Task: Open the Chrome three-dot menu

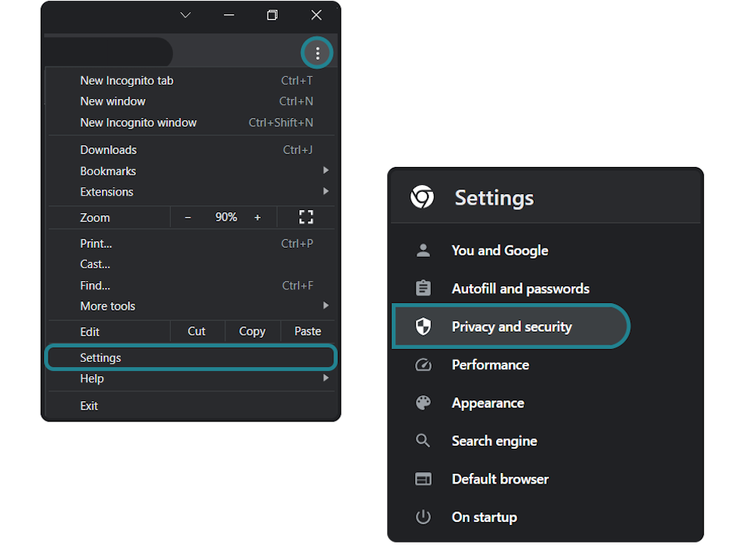Action: pyautogui.click(x=318, y=52)
